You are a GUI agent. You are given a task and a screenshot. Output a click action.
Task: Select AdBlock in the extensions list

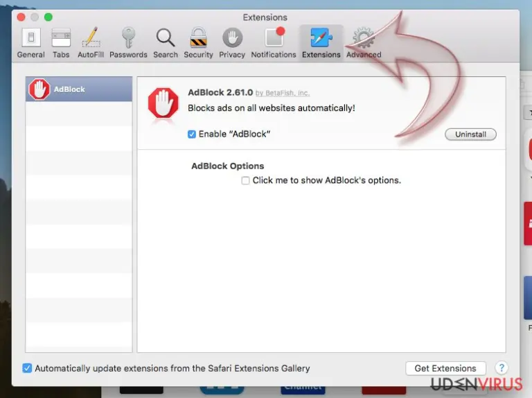(x=79, y=89)
